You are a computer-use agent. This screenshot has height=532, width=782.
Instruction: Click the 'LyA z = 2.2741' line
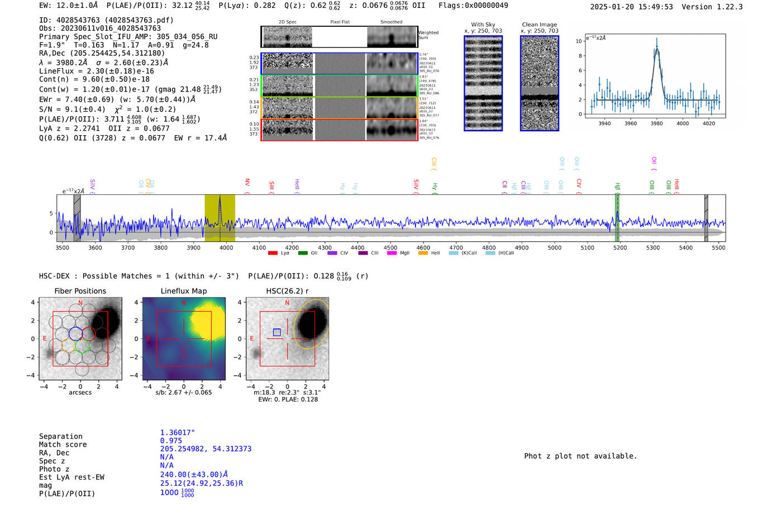pyautogui.click(x=69, y=128)
